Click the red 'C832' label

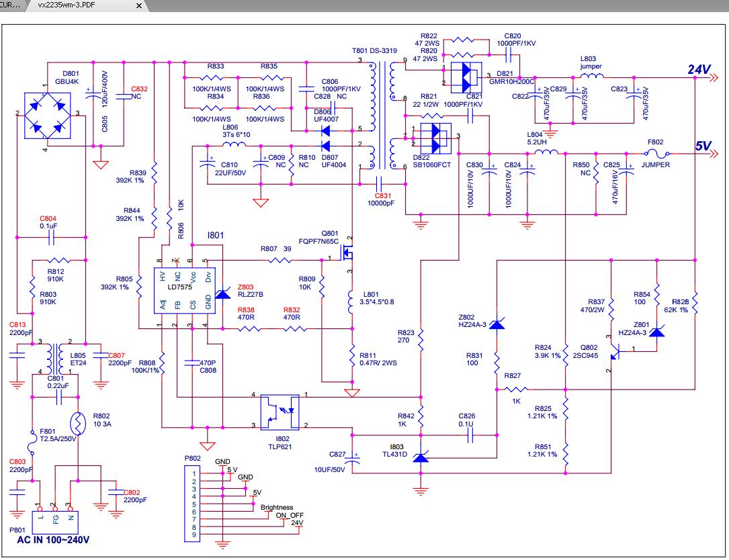click(x=140, y=89)
